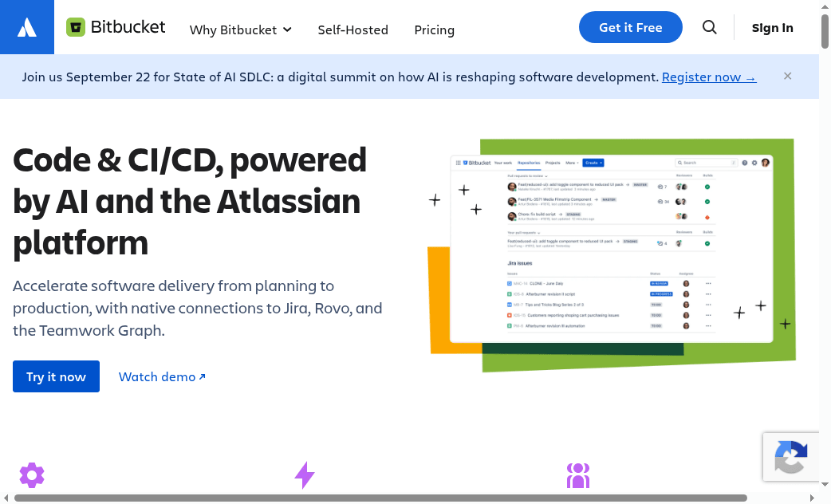
Task: Click the reCAPTCHA badge icon
Action: click(x=790, y=457)
